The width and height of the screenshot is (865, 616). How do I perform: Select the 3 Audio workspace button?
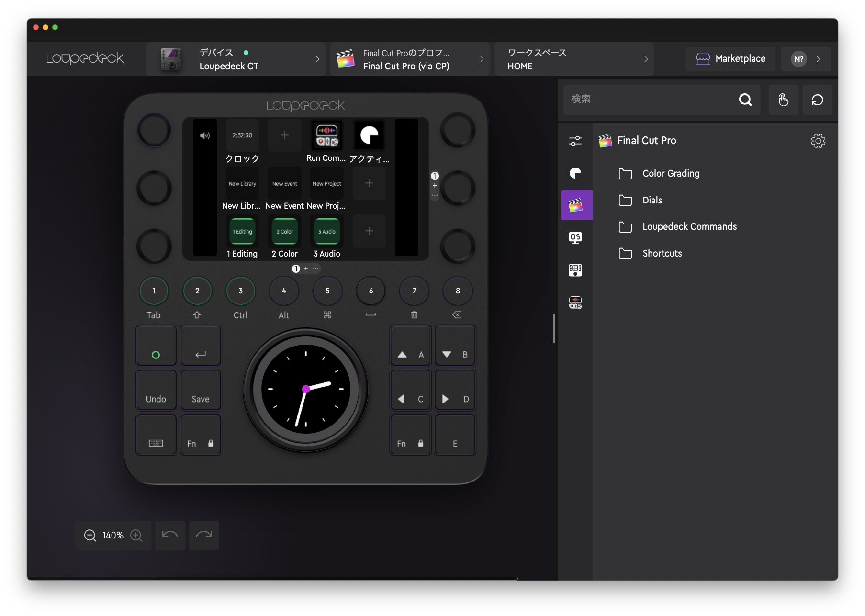(x=327, y=231)
